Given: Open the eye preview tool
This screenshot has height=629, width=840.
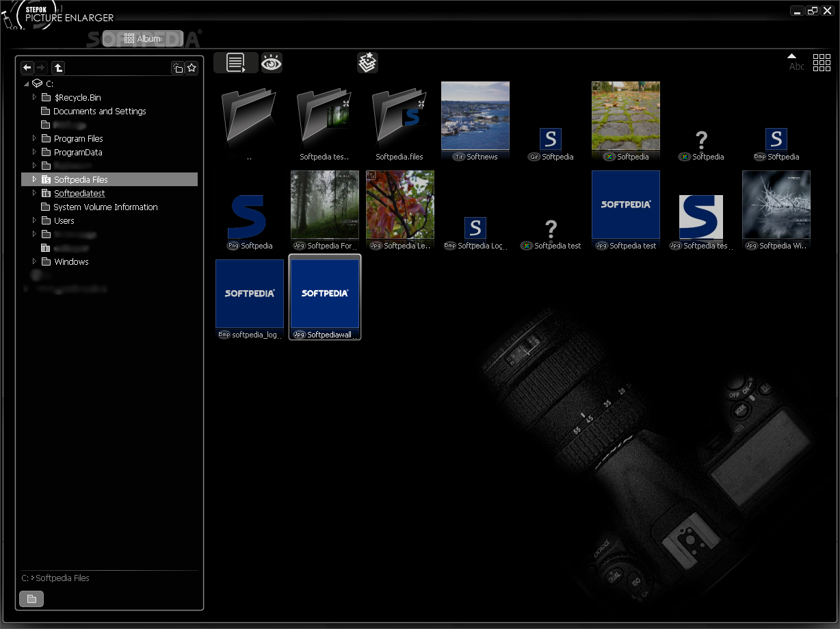Looking at the screenshot, I should coord(272,63).
